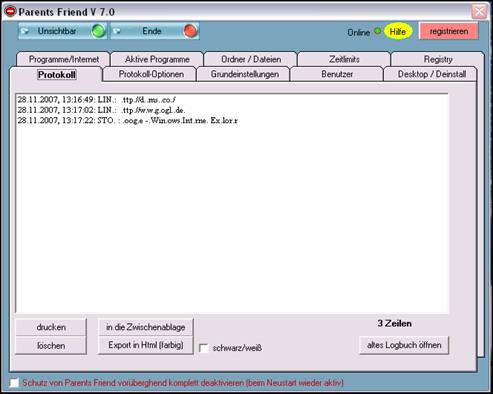Select the 13:17:22 STO log line
The width and height of the screenshot is (493, 394).
click(x=128, y=120)
